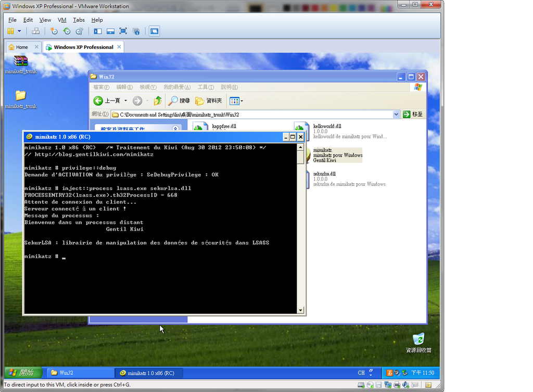Select the kelloworld.dll file
This screenshot has width=533, height=392.
[340, 131]
